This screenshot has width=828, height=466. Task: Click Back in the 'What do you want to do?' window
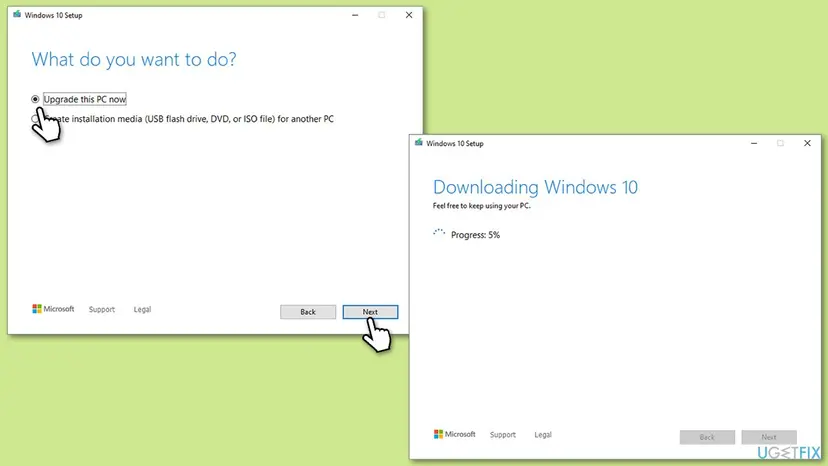click(308, 312)
